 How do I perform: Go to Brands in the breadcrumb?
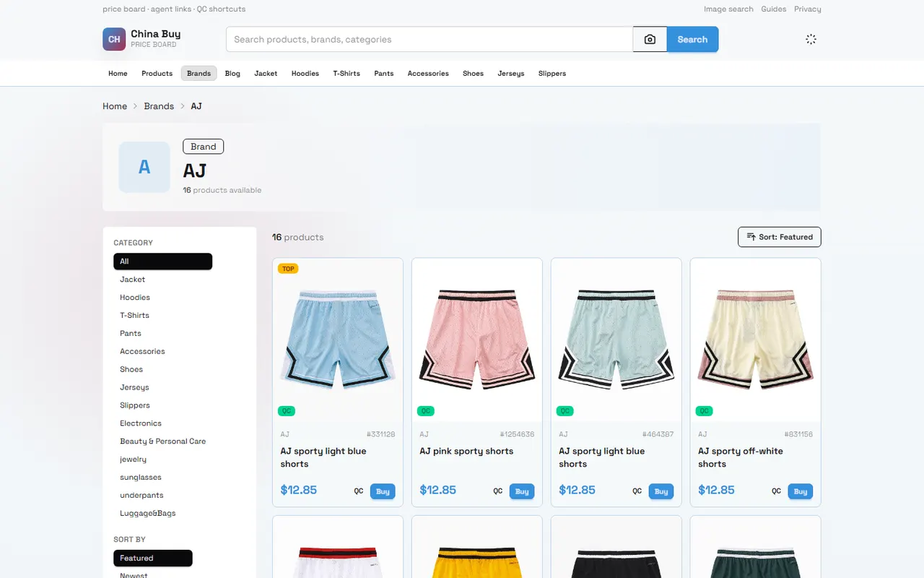click(159, 106)
